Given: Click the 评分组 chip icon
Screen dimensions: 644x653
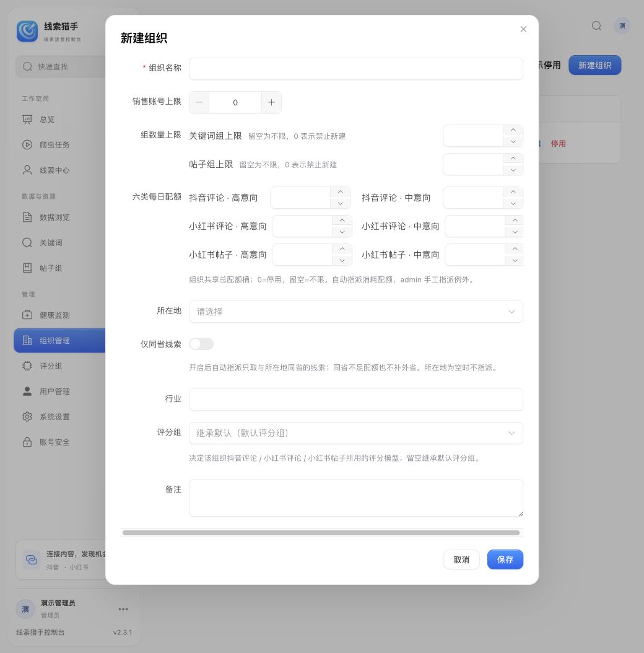Looking at the screenshot, I should coord(27,366).
